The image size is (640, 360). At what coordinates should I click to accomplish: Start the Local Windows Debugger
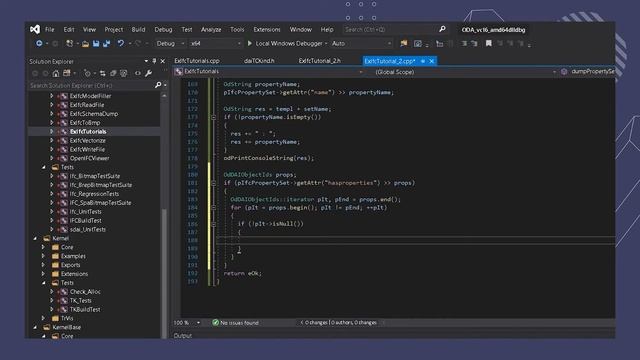pos(287,43)
